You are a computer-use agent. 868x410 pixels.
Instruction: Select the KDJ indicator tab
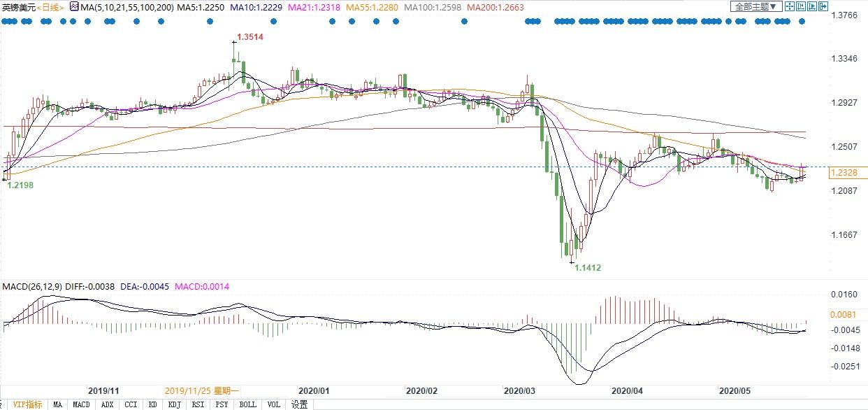point(174,404)
